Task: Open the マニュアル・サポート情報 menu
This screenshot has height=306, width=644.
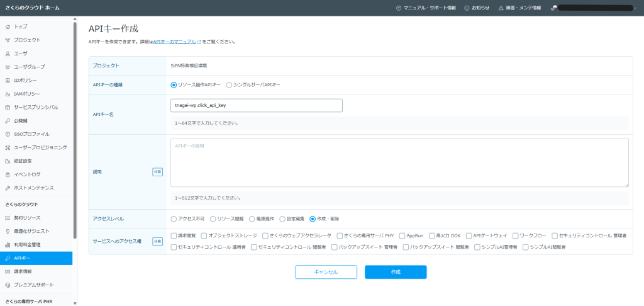Action: (x=426, y=8)
